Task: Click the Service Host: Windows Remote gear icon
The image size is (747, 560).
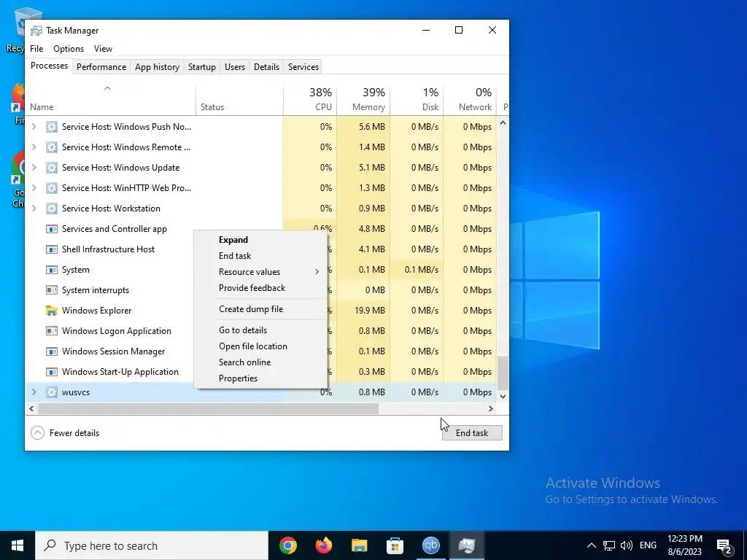Action: (x=52, y=147)
